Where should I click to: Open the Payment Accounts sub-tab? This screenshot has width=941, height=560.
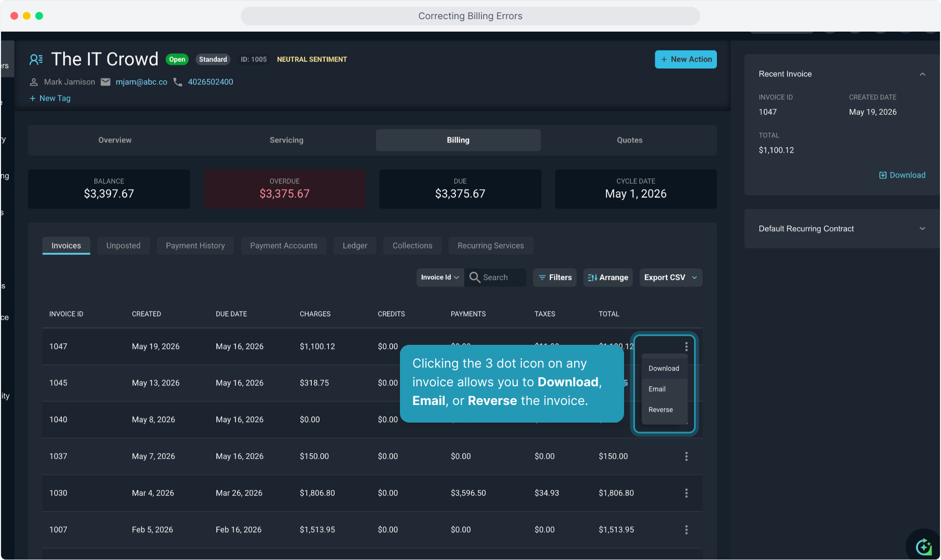pyautogui.click(x=284, y=246)
